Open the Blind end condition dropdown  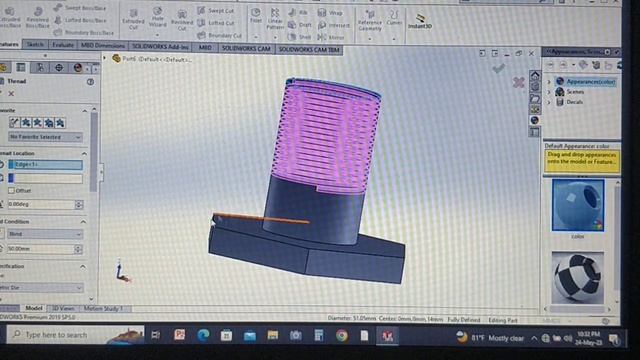click(45, 234)
